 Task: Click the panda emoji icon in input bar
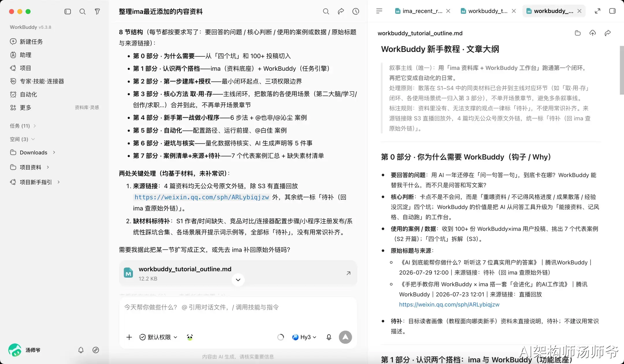pyautogui.click(x=190, y=337)
